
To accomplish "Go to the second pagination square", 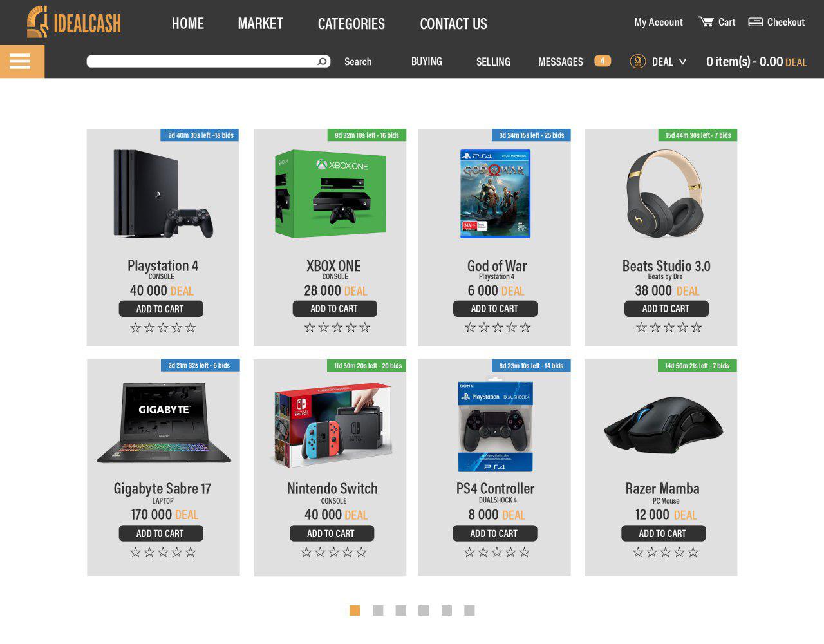I will point(378,611).
